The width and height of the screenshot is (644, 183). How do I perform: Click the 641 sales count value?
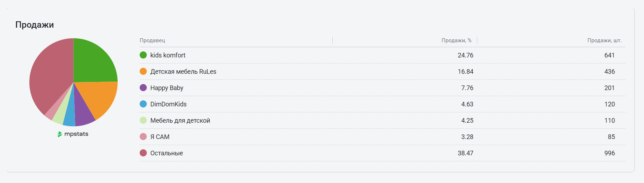tap(609, 55)
